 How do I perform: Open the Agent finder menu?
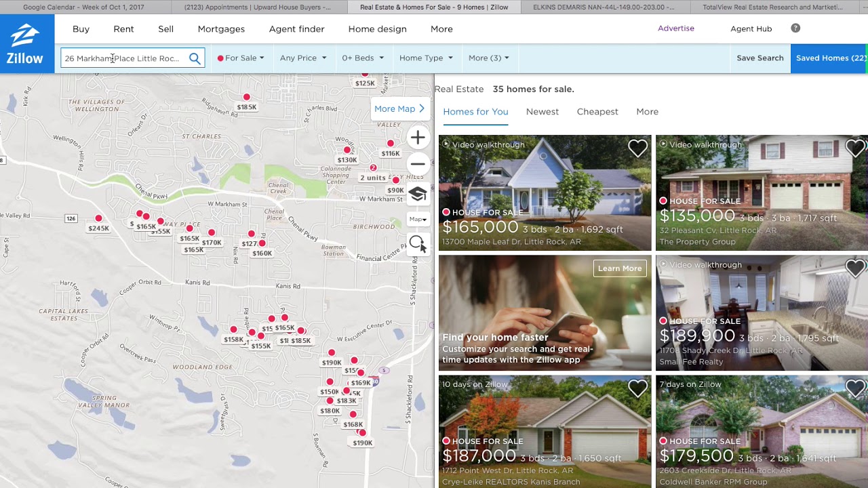click(x=296, y=29)
